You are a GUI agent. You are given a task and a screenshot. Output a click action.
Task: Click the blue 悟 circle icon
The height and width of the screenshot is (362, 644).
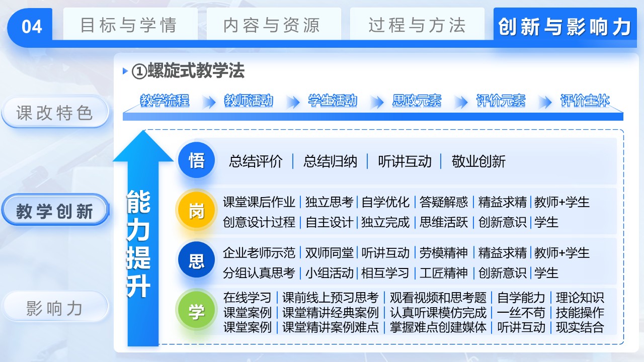(196, 160)
